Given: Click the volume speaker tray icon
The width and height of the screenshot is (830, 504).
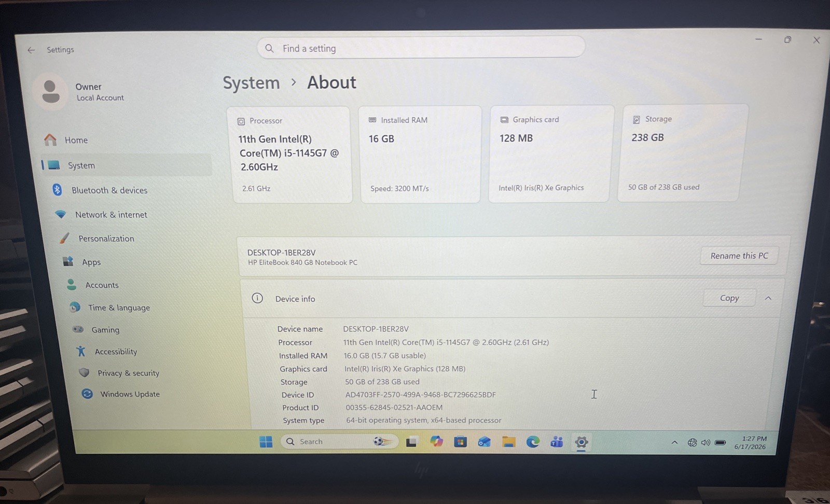Looking at the screenshot, I should pos(706,443).
